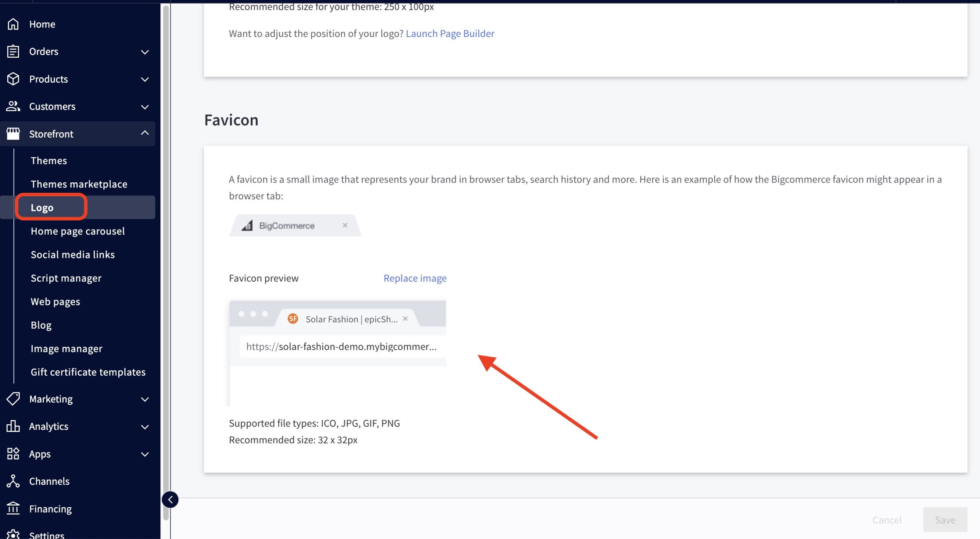Click the Apps grid icon

[x=13, y=454]
